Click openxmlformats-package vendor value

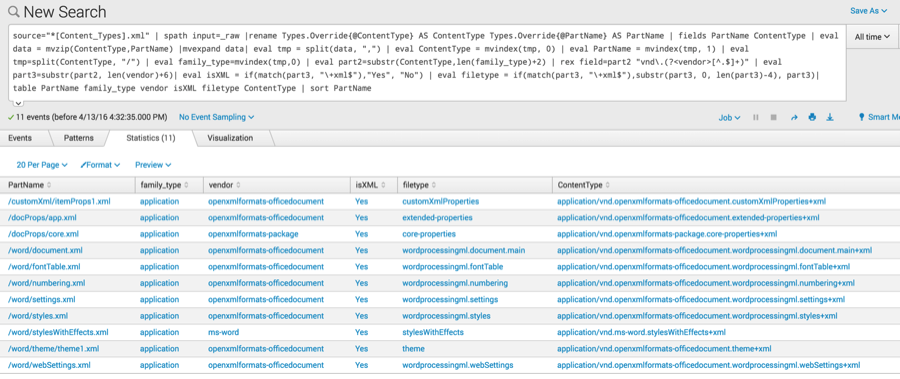tap(253, 234)
